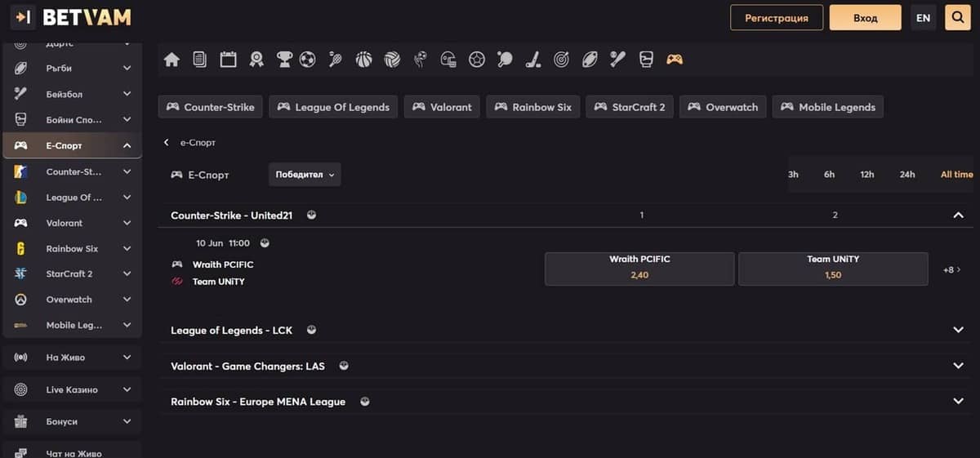Select the award ribbon icon
Image resolution: width=980 pixels, height=458 pixels.
pyautogui.click(x=256, y=59)
